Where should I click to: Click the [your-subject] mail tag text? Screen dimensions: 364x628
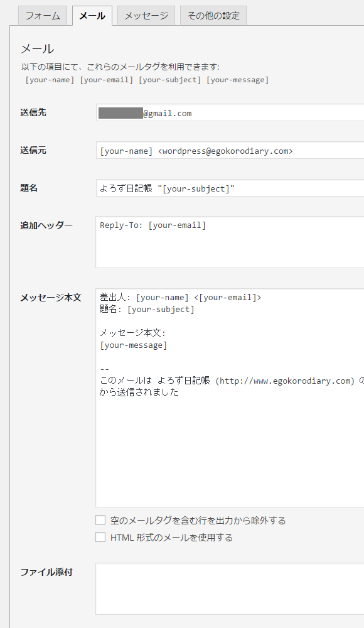[170, 80]
